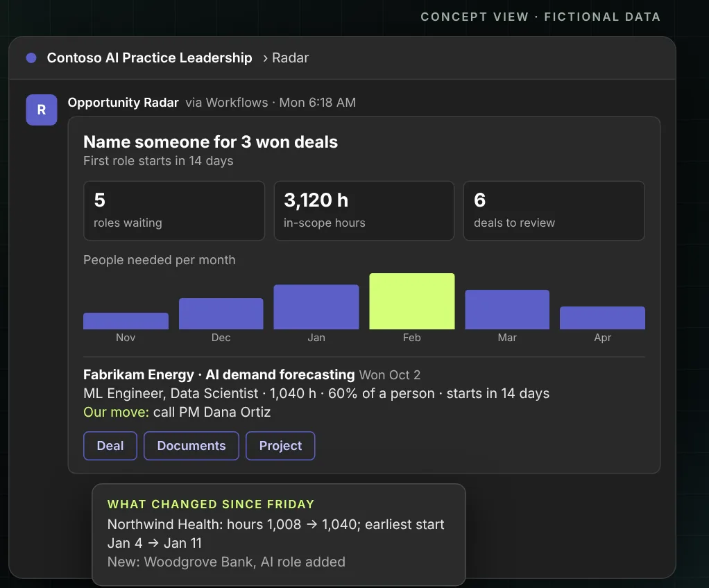Click the '3,120 h in-scope hours' card

coord(364,211)
